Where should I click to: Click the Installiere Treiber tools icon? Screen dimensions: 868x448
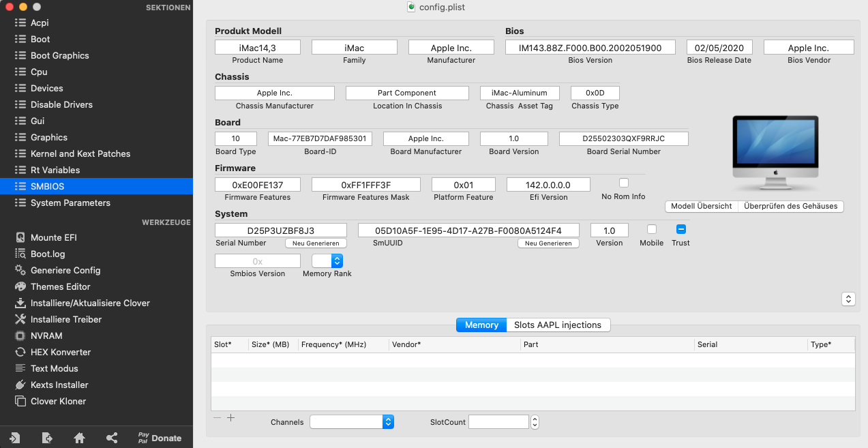20,320
